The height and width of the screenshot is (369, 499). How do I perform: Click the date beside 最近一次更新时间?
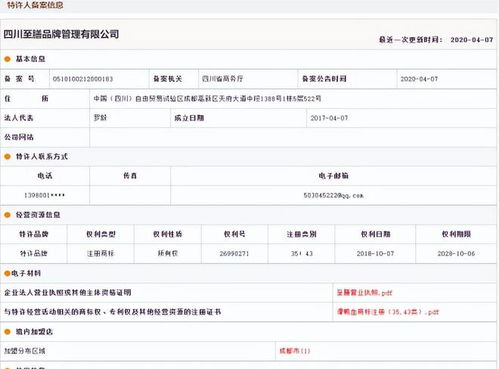point(472,40)
